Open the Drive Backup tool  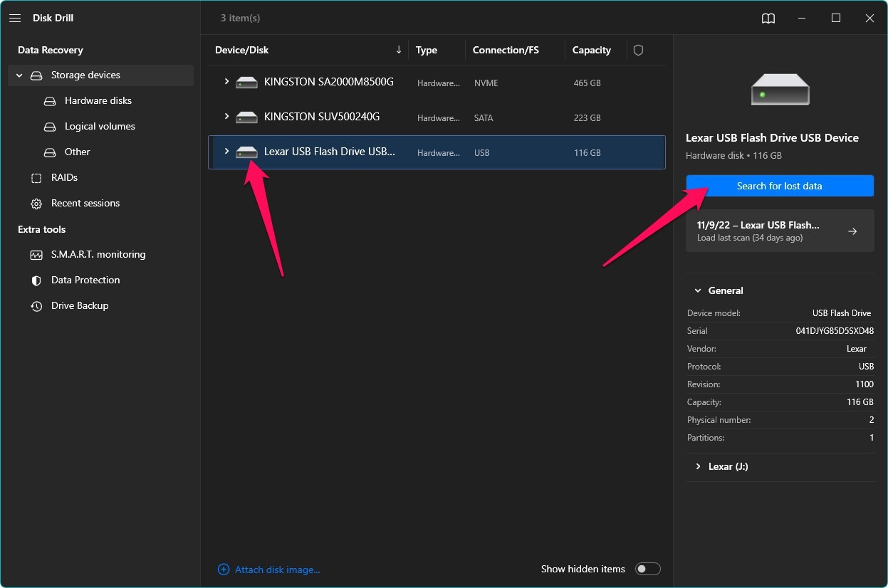pos(80,306)
